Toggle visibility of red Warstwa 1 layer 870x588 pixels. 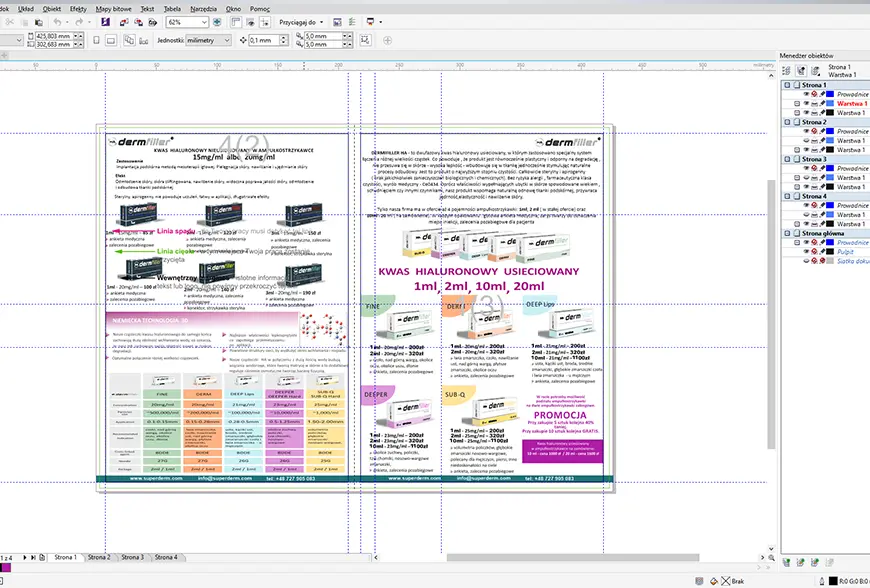(x=806, y=104)
